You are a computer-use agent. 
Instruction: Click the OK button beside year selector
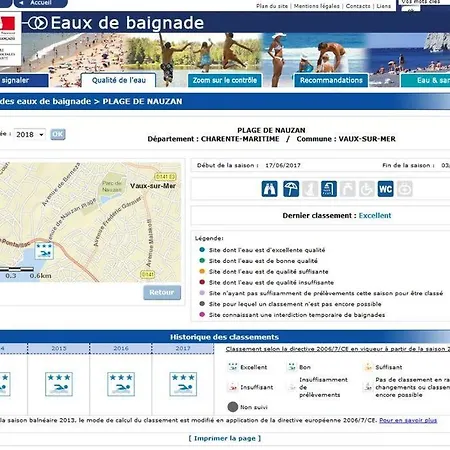coord(58,134)
